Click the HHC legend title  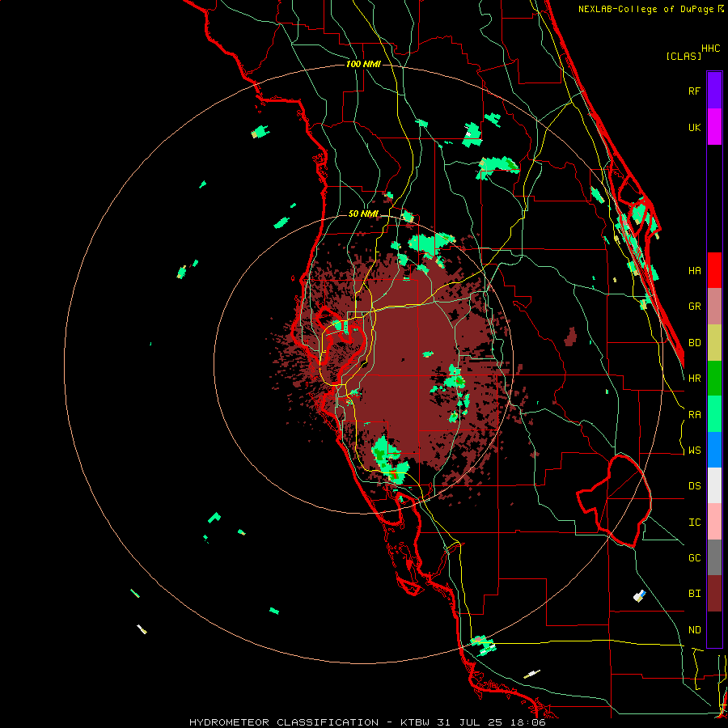coord(711,49)
